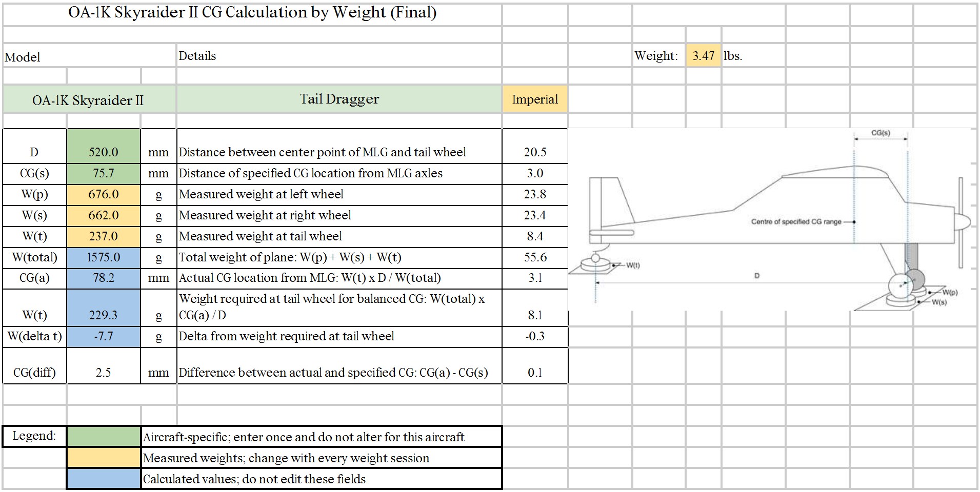This screenshot has width=980, height=492.
Task: Select the imperial total weight value 55.6
Action: pyautogui.click(x=535, y=257)
